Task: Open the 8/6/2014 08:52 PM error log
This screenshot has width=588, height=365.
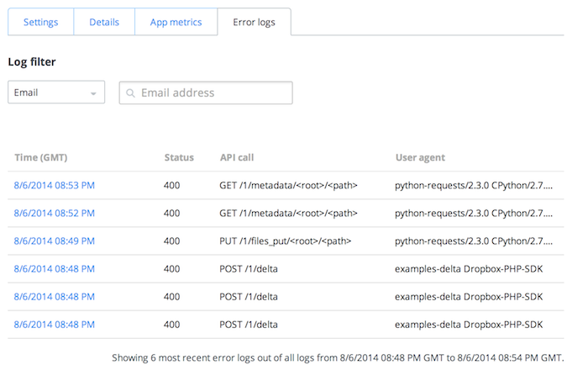Action: coord(54,214)
